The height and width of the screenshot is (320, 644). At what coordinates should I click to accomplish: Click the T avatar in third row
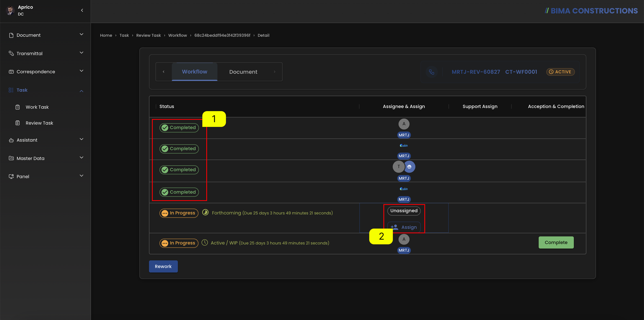(399, 167)
